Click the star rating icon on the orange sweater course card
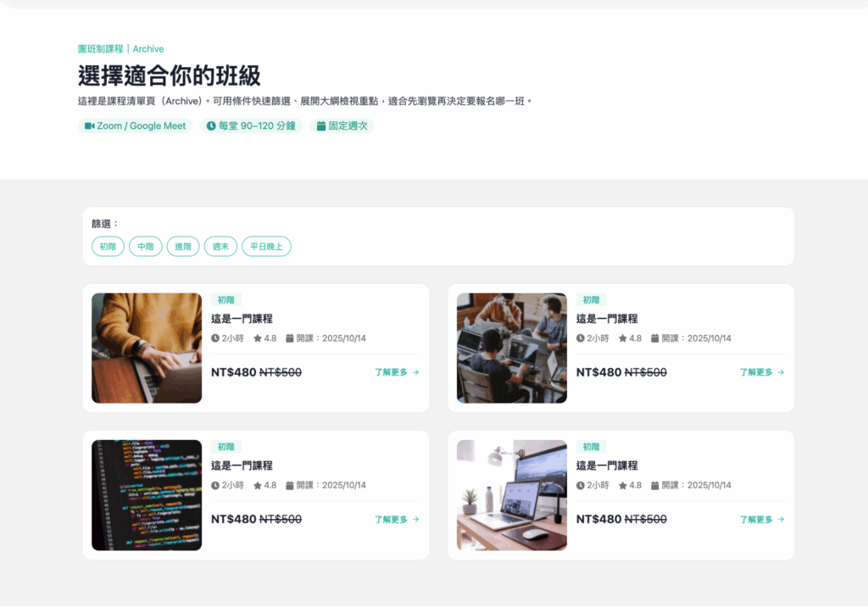Image resolution: width=868 pixels, height=608 pixels. (x=257, y=338)
